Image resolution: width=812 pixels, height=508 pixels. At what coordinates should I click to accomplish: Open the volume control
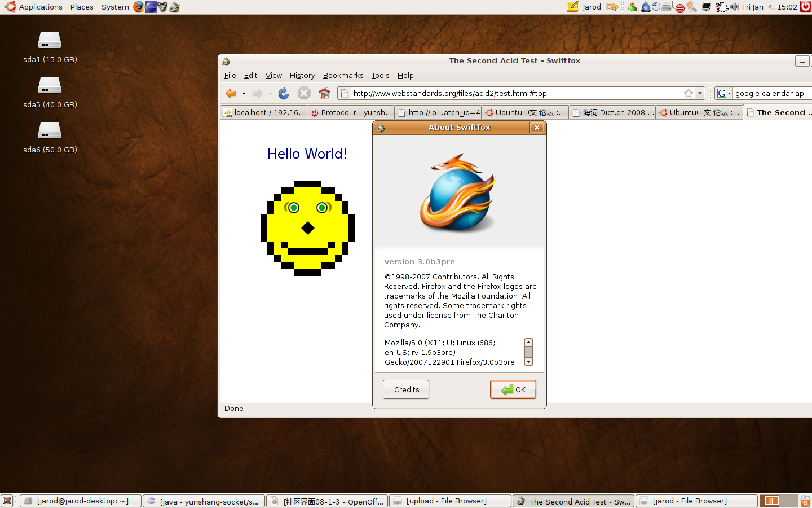click(734, 7)
